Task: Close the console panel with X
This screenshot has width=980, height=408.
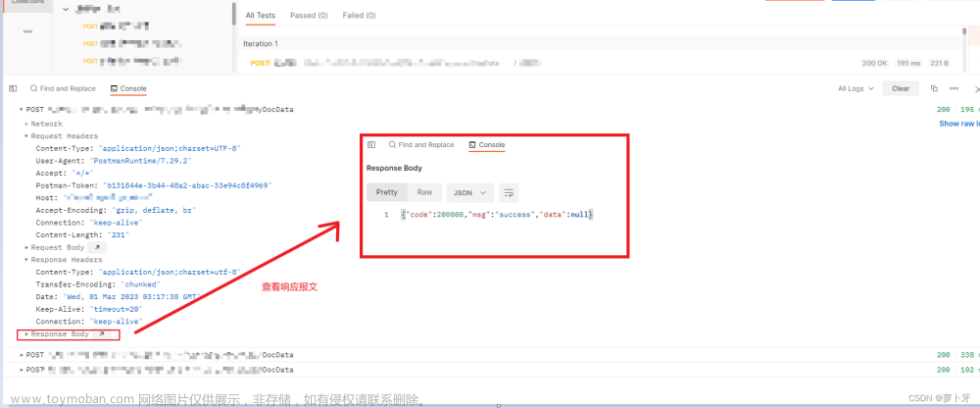Action: pyautogui.click(x=977, y=89)
